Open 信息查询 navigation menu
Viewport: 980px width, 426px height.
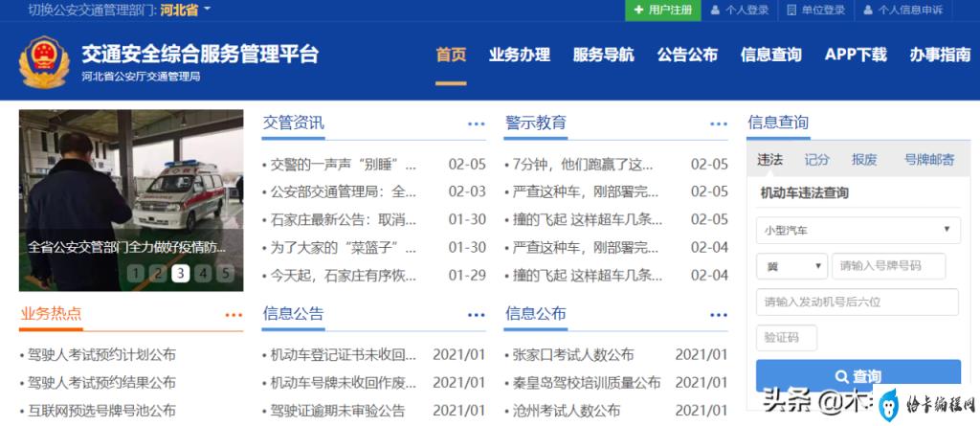pos(770,56)
